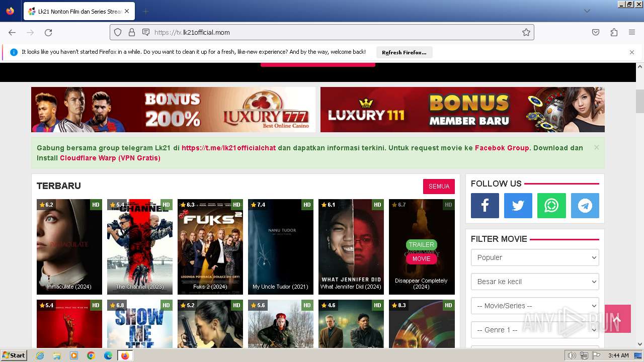Reload the page with the refresh icon
644x362 pixels.
coord(48,32)
